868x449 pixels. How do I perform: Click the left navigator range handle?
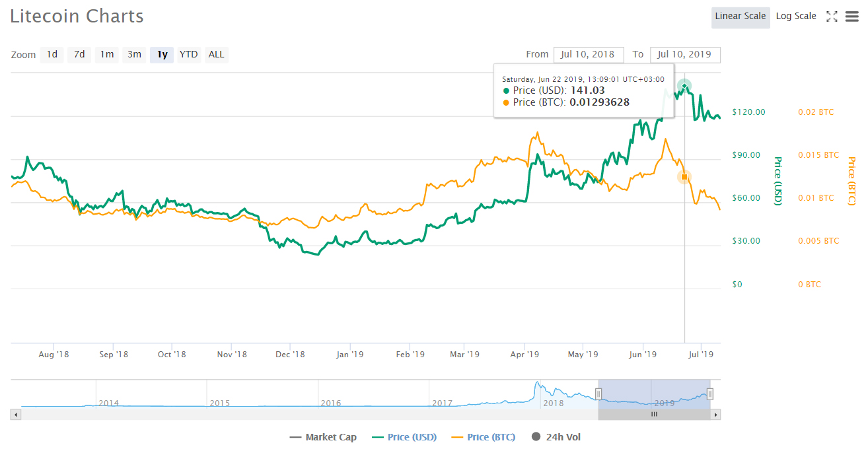click(598, 394)
